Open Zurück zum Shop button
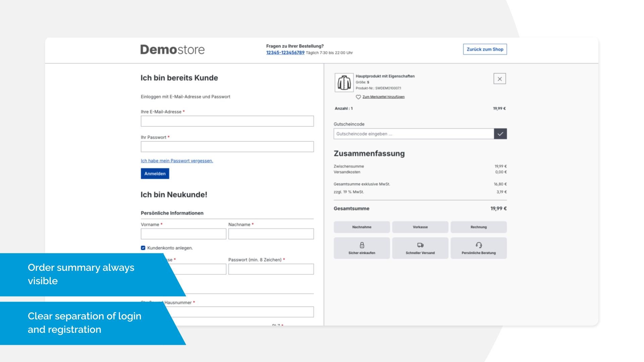The height and width of the screenshot is (362, 644). [485, 49]
